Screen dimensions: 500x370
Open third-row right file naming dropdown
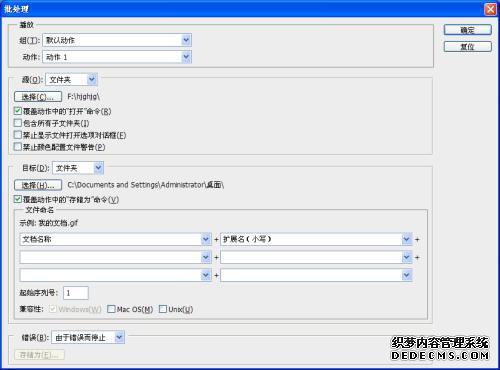click(316, 275)
